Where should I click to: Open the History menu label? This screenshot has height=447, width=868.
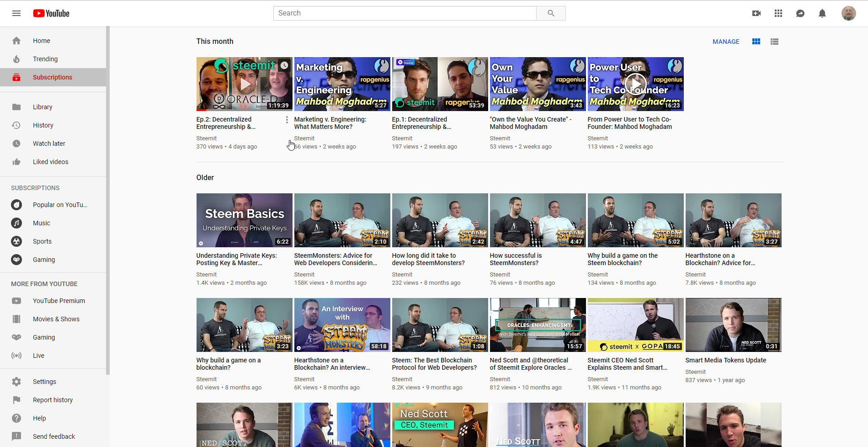[43, 125]
